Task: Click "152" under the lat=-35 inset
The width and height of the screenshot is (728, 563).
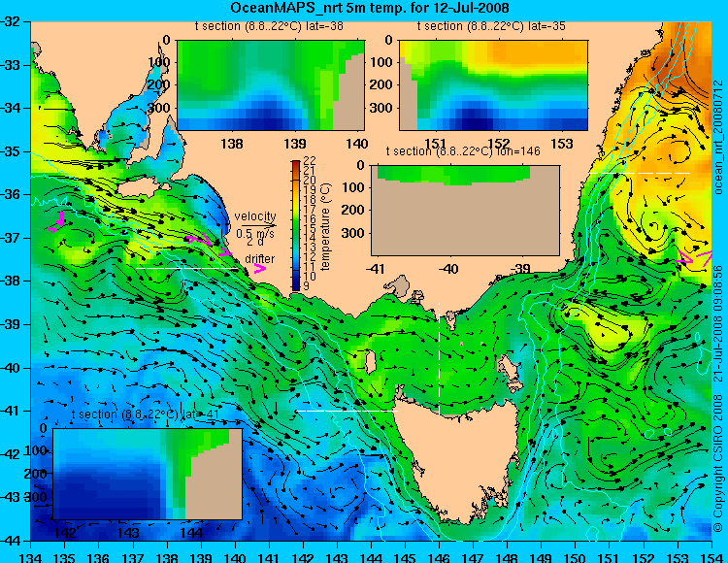Action: click(499, 144)
